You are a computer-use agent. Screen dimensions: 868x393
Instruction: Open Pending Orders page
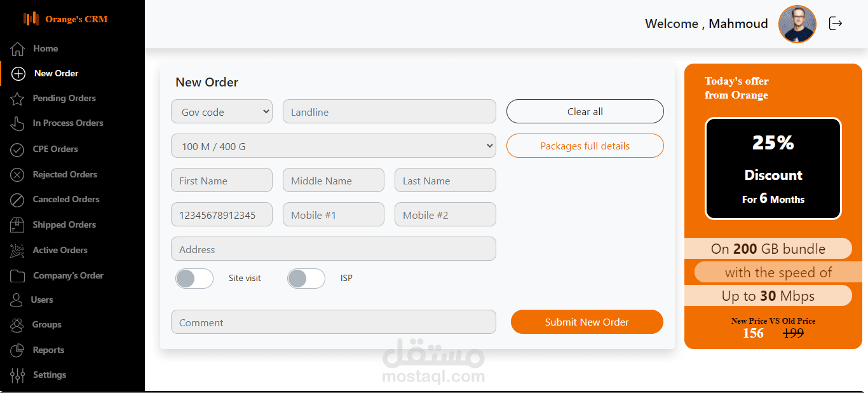pos(64,99)
